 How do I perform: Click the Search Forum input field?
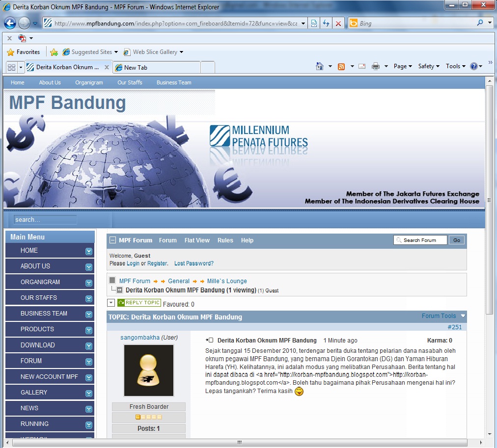click(x=420, y=240)
